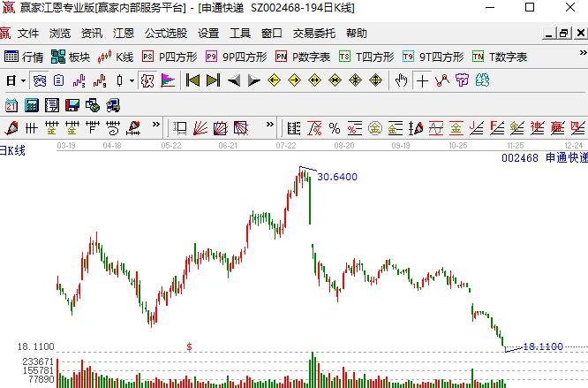Open the 浏览 menu
Viewport: 588px width, 388px height.
pos(60,34)
